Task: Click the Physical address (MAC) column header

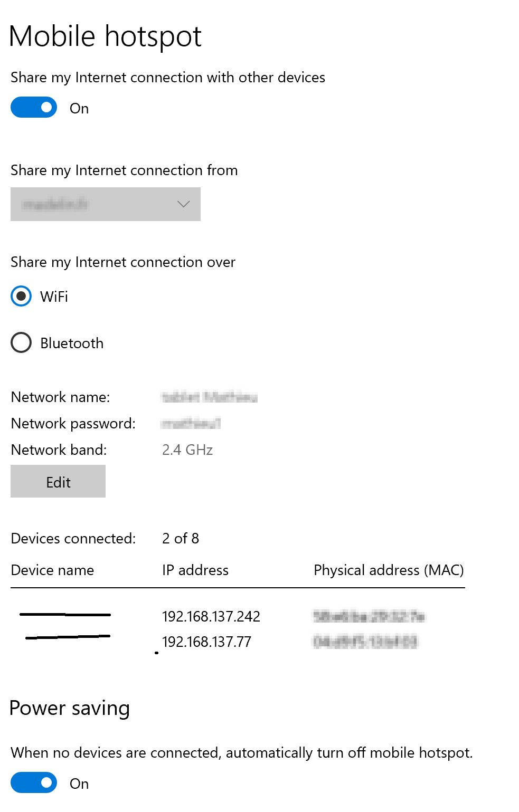Action: (388, 570)
